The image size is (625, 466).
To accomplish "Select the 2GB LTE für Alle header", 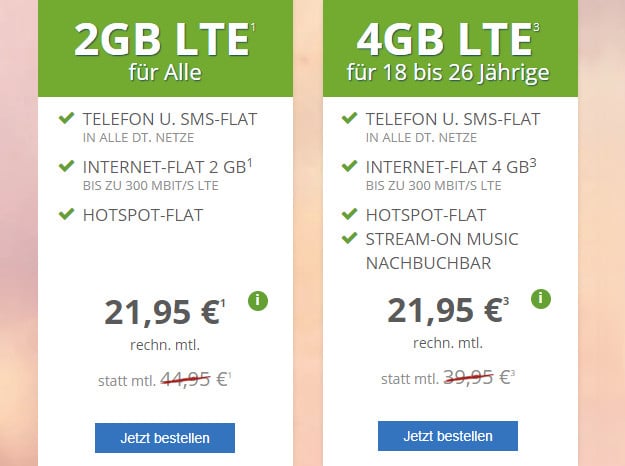I will 165,48.
